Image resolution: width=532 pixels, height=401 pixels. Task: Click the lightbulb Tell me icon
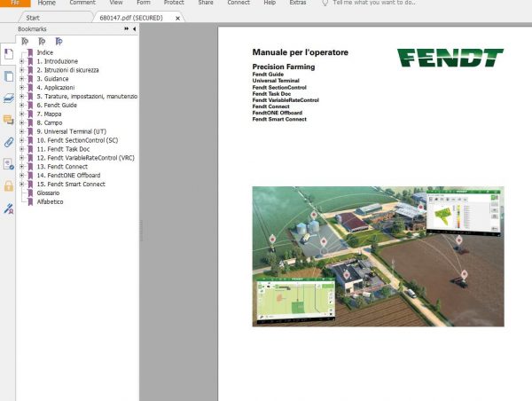point(325,3)
